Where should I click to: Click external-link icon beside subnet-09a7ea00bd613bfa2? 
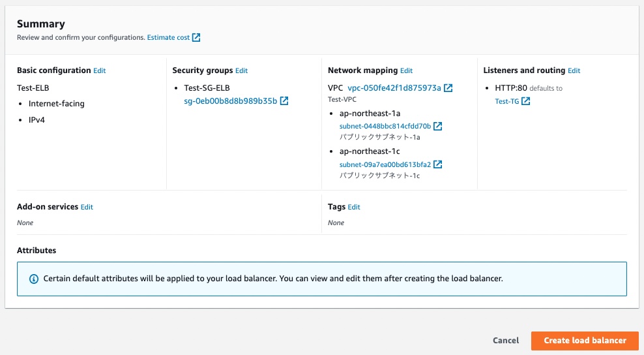click(x=438, y=164)
